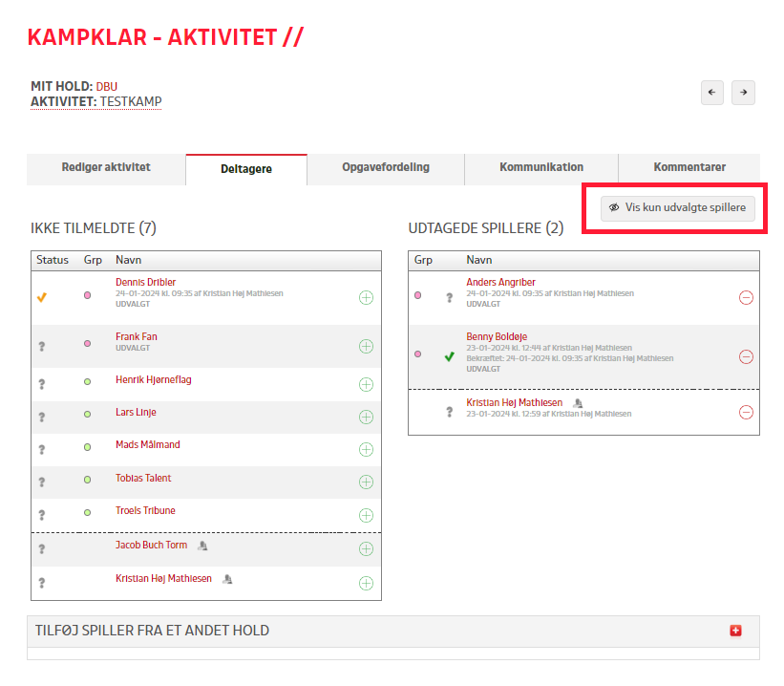Click plus icon beside Henrik Hjørneflag
The width and height of the screenshot is (784, 686).
(366, 384)
